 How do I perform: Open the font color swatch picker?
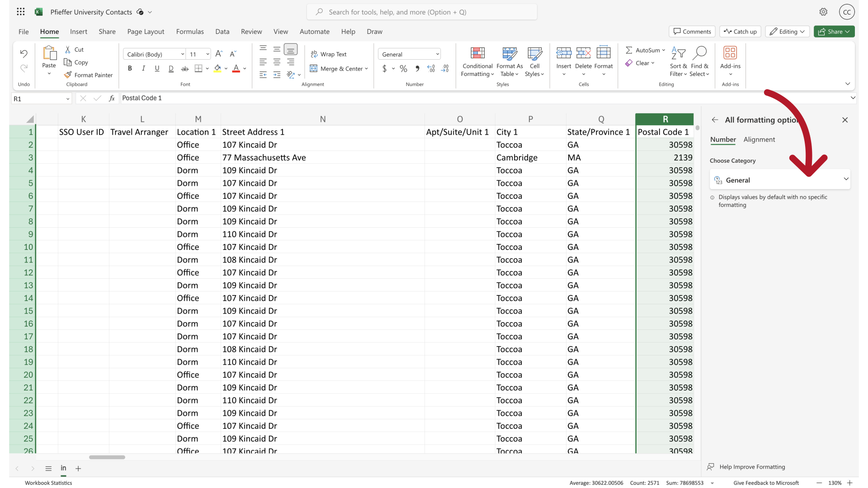tap(245, 69)
